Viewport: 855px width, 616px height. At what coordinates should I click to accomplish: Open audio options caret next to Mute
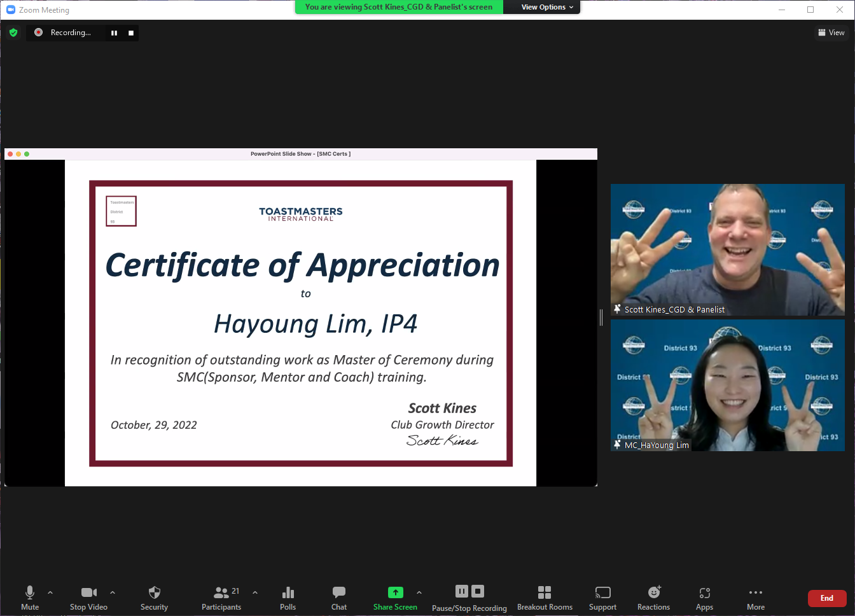[50, 592]
